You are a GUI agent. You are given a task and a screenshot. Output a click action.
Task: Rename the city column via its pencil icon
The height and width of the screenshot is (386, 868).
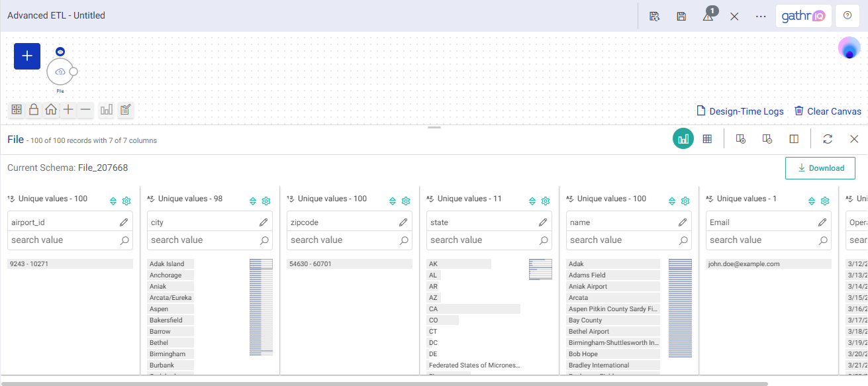262,222
